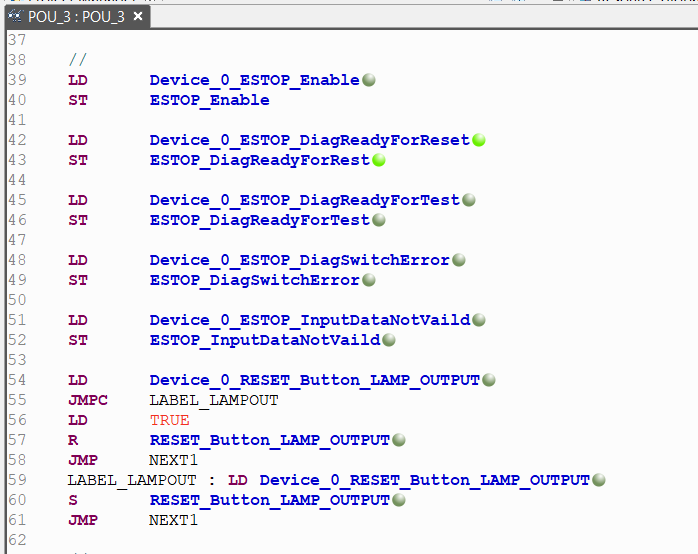This screenshot has width=698, height=554.
Task: Click the S instruction on line 60
Action: coord(73,500)
